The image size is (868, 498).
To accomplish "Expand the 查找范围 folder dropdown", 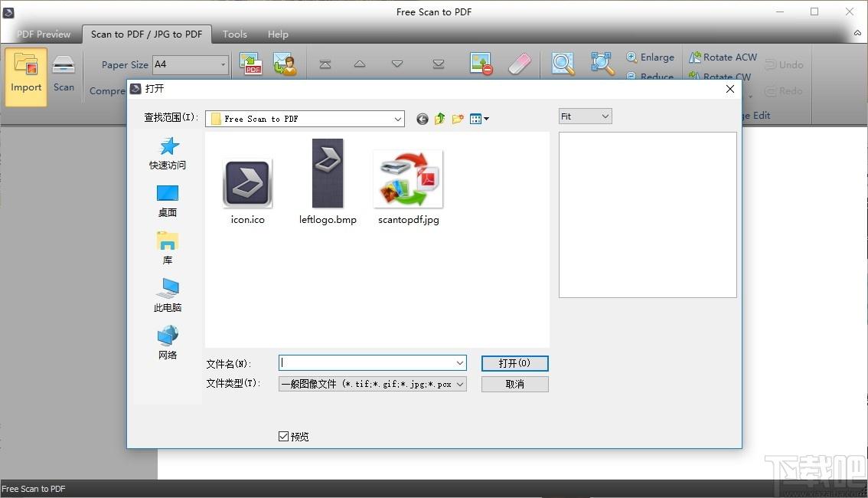I will pyautogui.click(x=397, y=119).
